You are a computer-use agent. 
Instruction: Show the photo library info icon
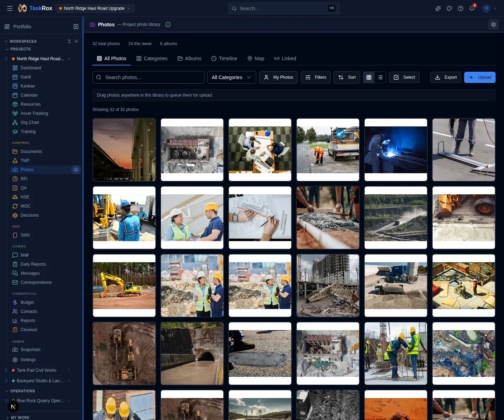pos(168,24)
